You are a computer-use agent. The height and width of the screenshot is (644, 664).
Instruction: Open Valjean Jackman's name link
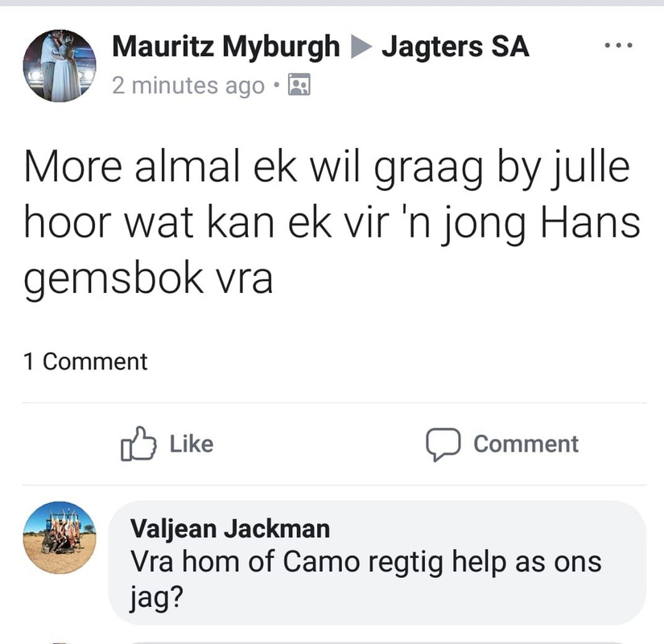(230, 529)
